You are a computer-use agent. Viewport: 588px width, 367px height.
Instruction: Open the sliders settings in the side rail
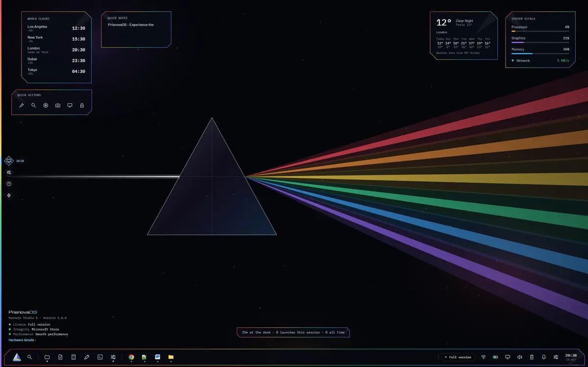[x=9, y=172]
